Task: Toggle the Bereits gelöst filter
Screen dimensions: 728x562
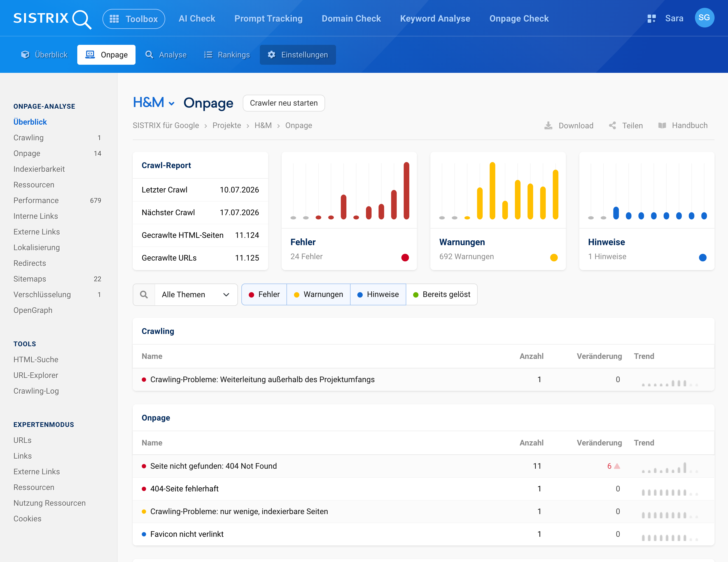Action: pyautogui.click(x=441, y=294)
